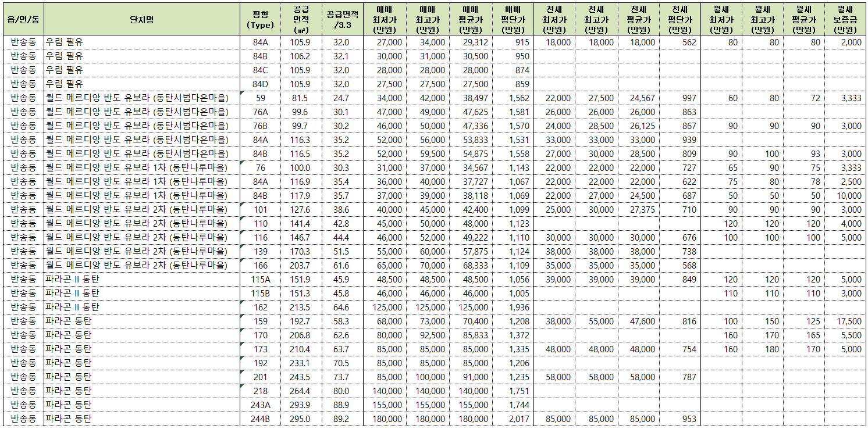Select the cell showing 91,000
The height and width of the screenshot is (429, 868).
tap(470, 377)
